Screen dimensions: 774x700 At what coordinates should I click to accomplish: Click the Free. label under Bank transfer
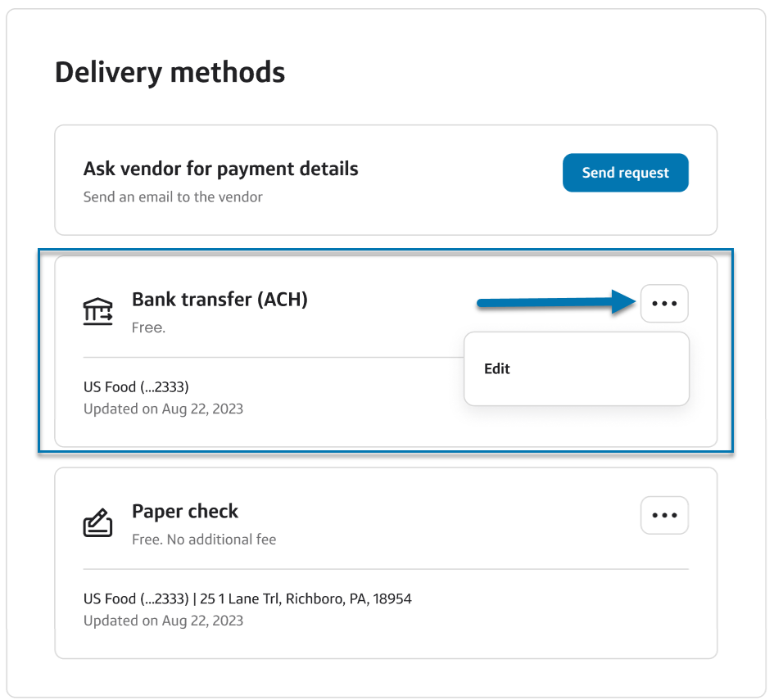coord(148,327)
